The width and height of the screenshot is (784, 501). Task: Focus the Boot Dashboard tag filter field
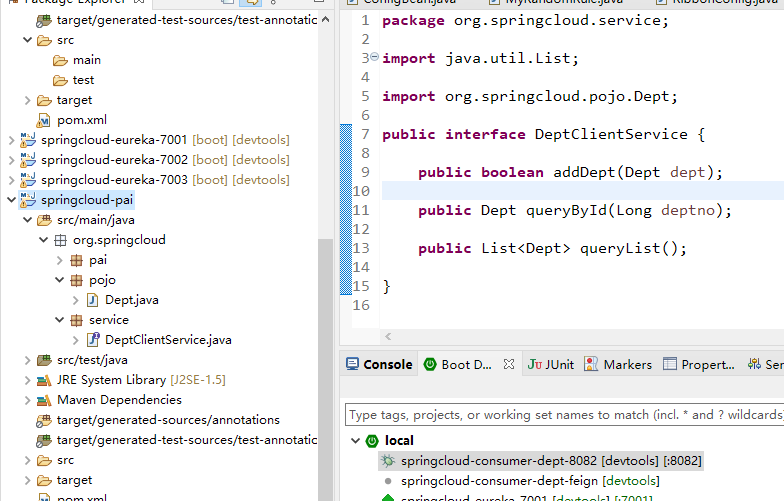pyautogui.click(x=564, y=415)
